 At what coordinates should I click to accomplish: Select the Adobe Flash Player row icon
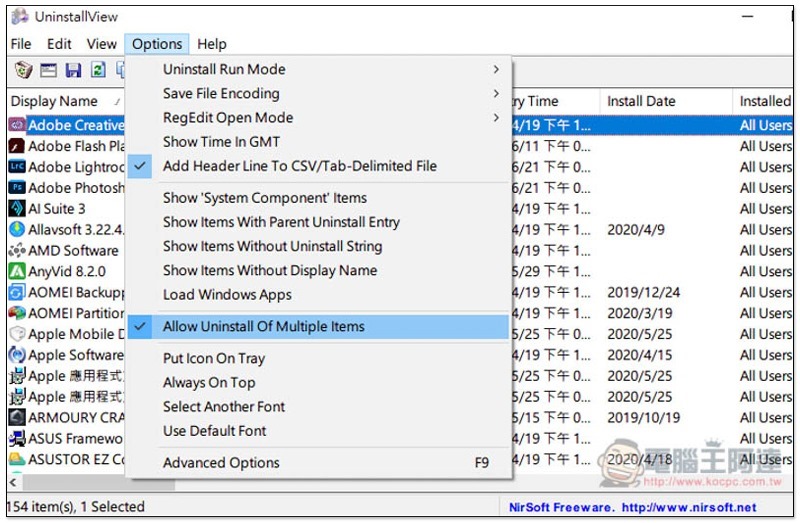[x=17, y=146]
